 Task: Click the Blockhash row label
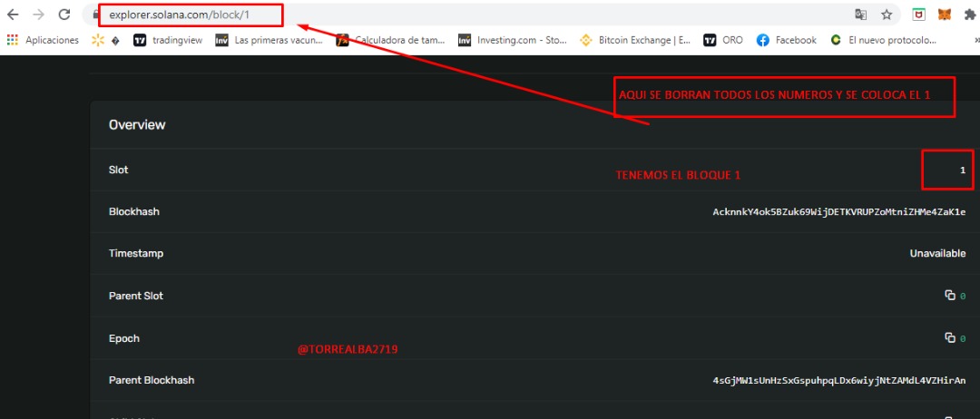click(133, 211)
